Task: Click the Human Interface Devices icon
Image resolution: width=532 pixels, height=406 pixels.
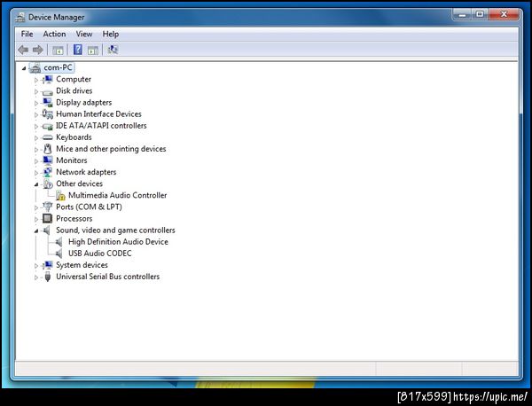Action: point(48,114)
